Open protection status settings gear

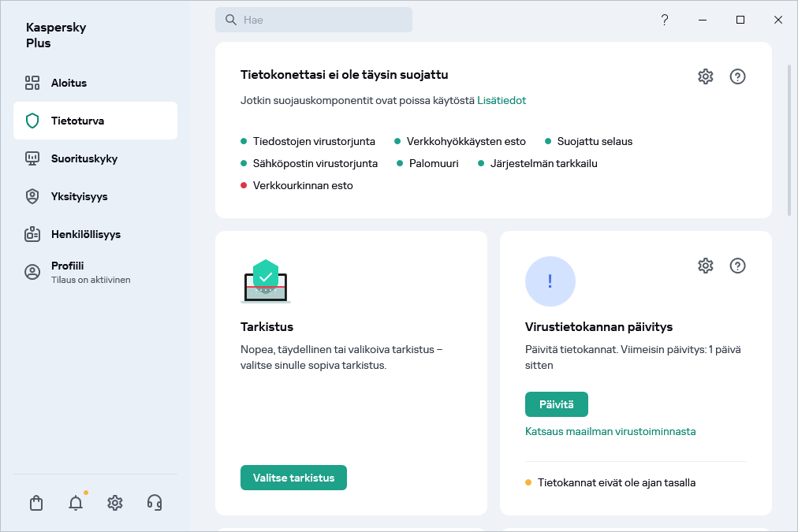(x=706, y=76)
